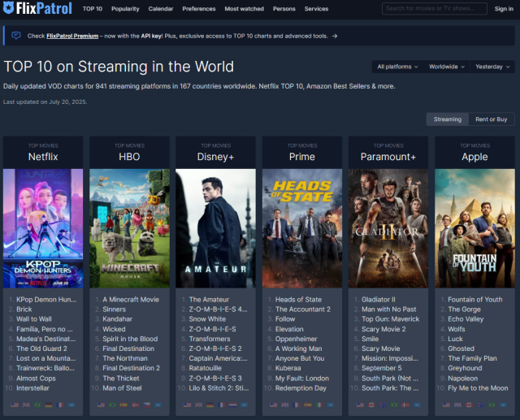Click the search for movies input field
The image size is (520, 420).
pos(435,9)
